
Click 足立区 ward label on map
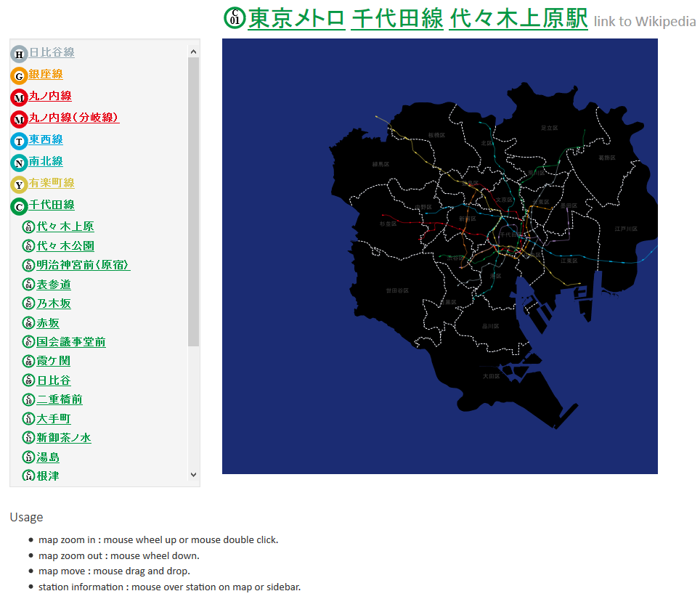pos(549,128)
